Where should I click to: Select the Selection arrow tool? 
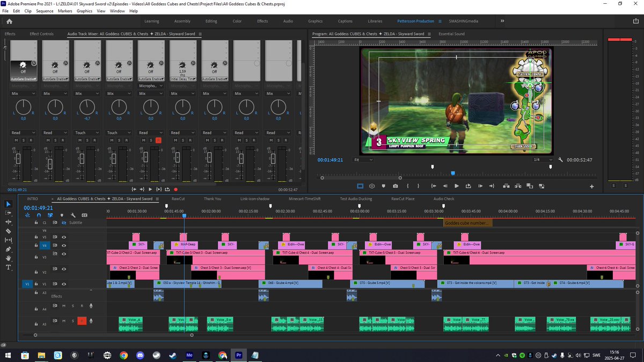(x=9, y=204)
